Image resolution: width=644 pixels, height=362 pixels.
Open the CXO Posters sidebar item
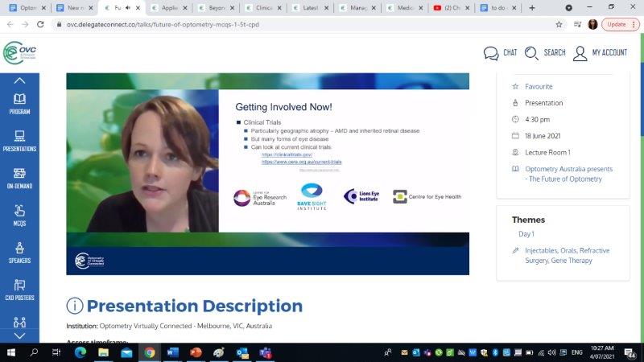point(19,290)
